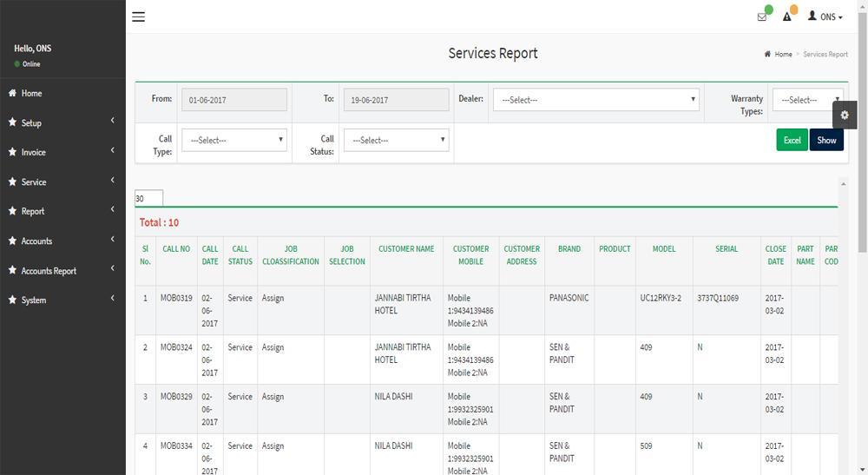Screen dimensions: 868x475
Task: Click the star icon next to Invoice
Action: tap(12, 152)
